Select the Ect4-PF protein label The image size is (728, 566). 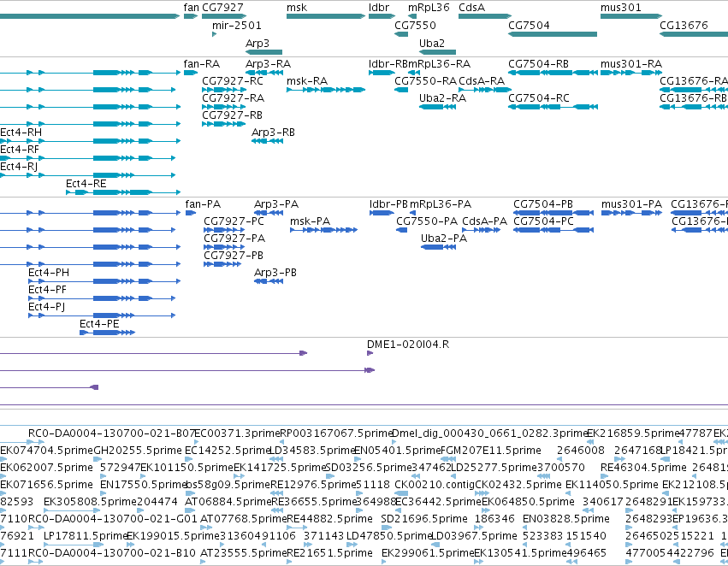tap(47, 290)
